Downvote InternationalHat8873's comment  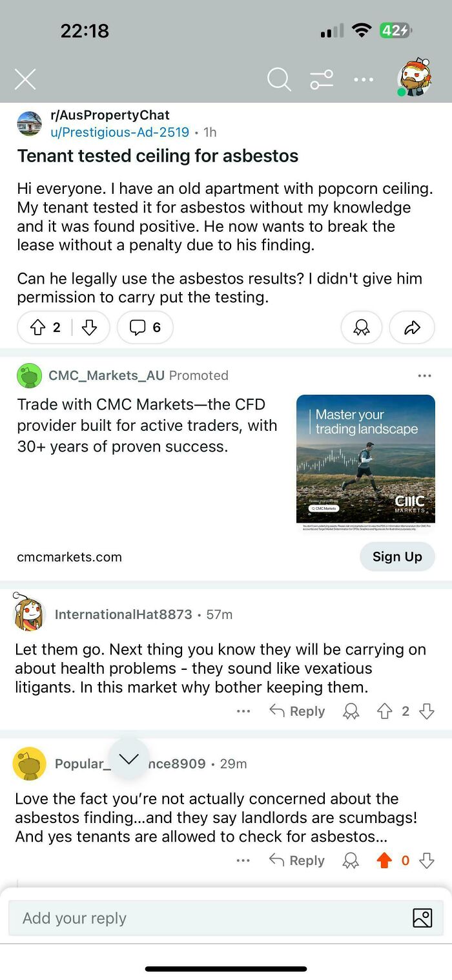coord(426,711)
